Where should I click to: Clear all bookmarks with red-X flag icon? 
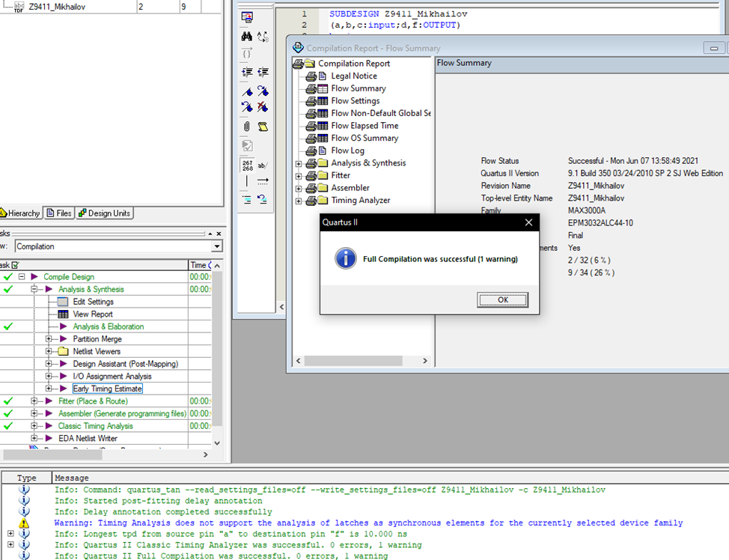263,108
